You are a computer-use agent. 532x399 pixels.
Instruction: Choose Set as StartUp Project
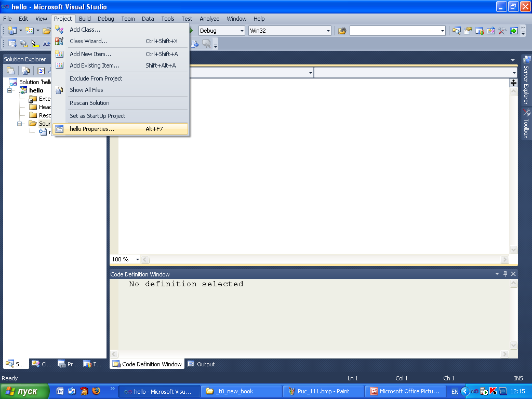pyautogui.click(x=121, y=116)
